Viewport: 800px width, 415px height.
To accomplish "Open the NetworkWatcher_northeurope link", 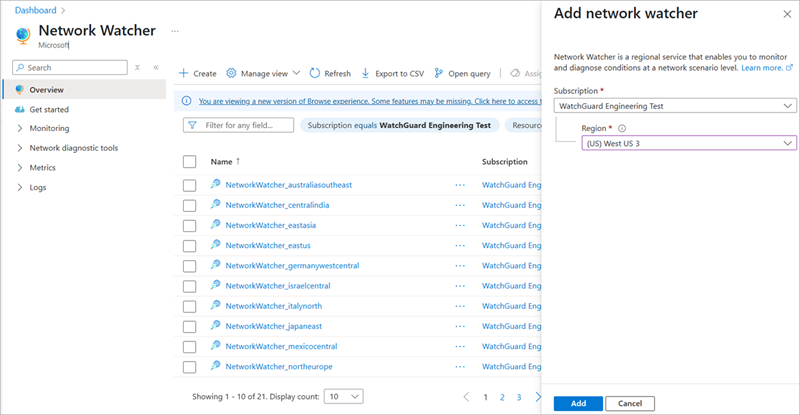I will pos(279,367).
